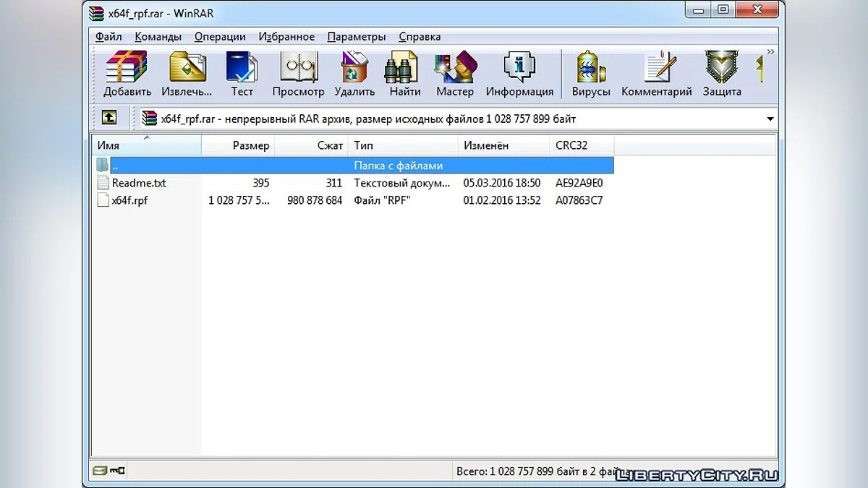Maximize the WinRAR window
Viewport: 868px width, 488px height.
pos(722,9)
